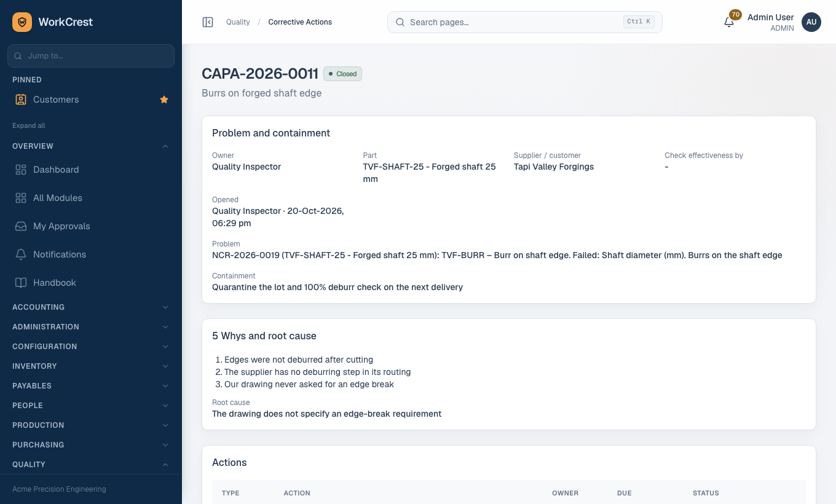Focus the Jump to input

91,56
